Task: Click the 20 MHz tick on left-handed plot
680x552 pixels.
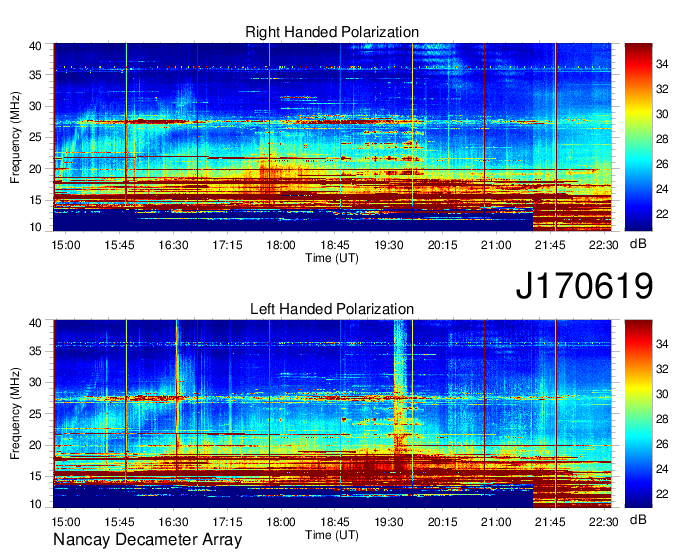Action: pos(35,445)
